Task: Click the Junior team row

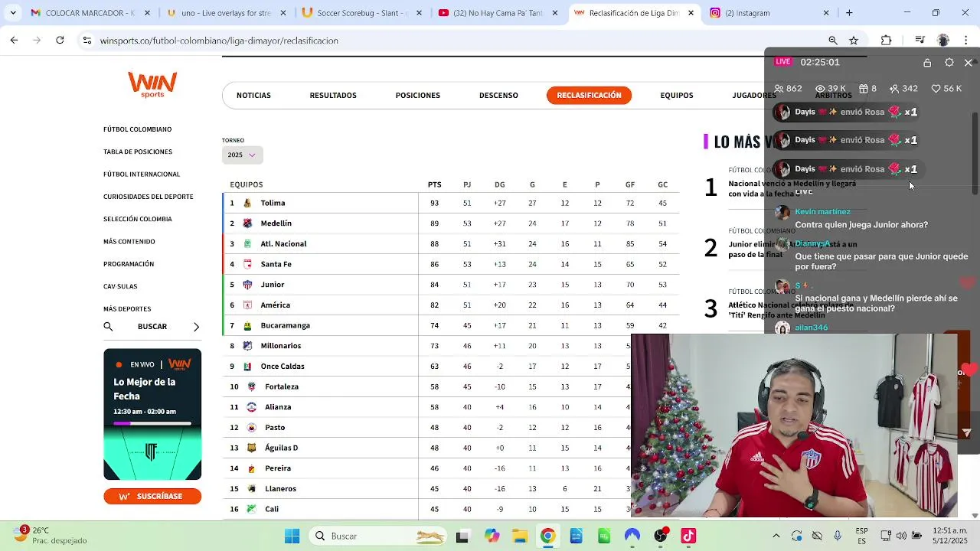Action: (x=451, y=285)
